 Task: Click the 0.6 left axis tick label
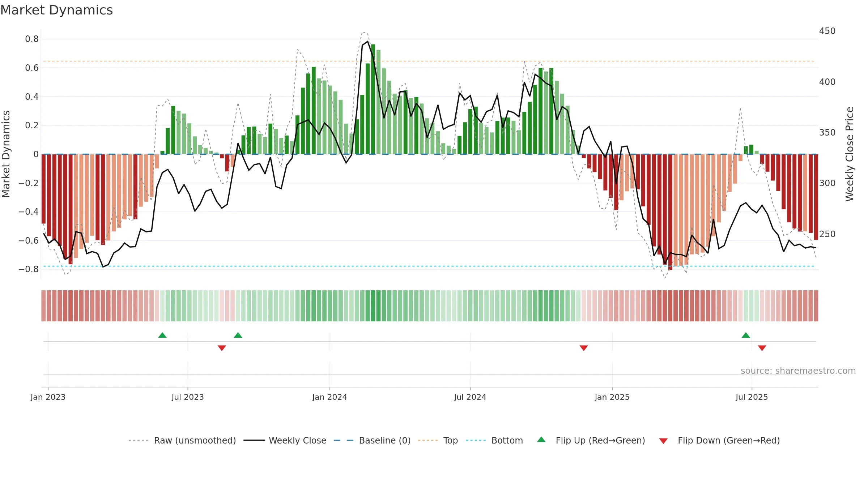32,68
